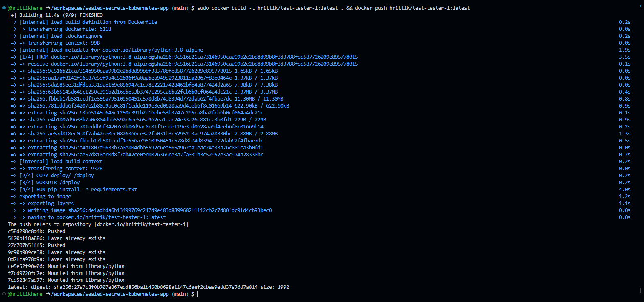The height and width of the screenshot is (302, 644).
Task: Click the '1.3s' timing value
Action: [625, 133]
